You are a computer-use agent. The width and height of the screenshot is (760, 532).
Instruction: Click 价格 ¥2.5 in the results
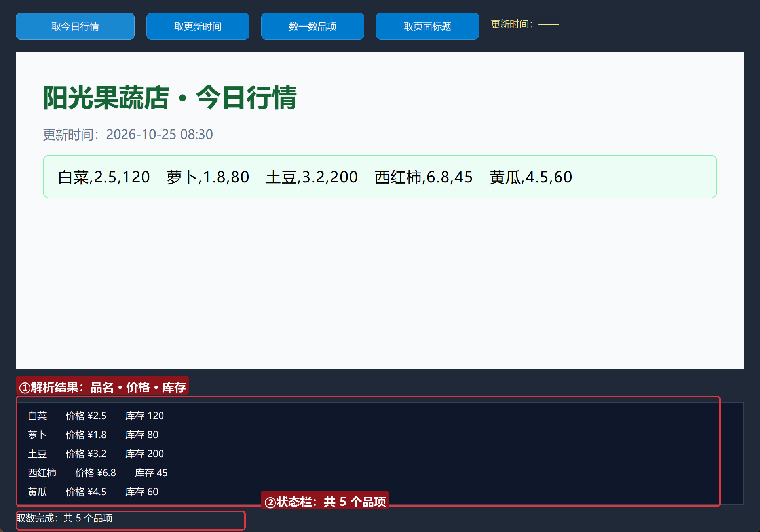pyautogui.click(x=86, y=416)
